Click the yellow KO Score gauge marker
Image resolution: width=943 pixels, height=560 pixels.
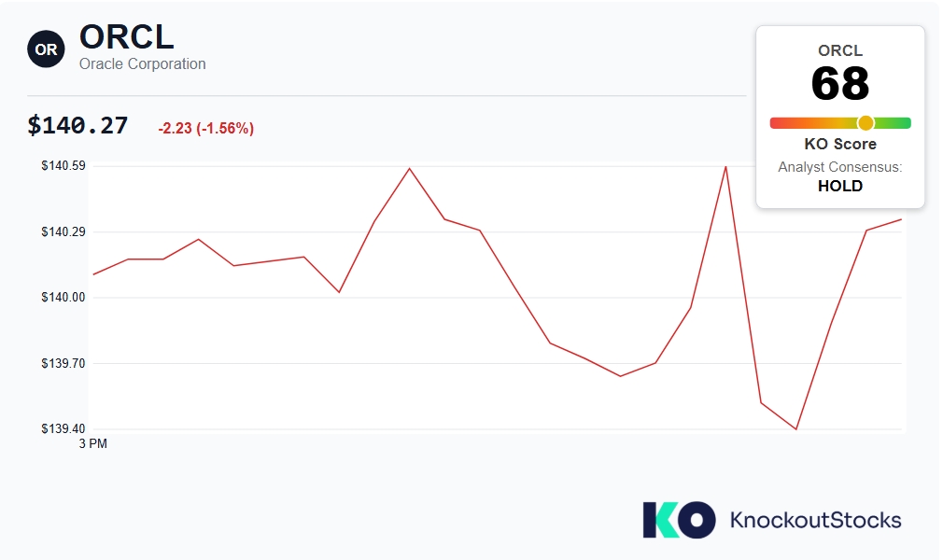pyautogui.click(x=866, y=122)
